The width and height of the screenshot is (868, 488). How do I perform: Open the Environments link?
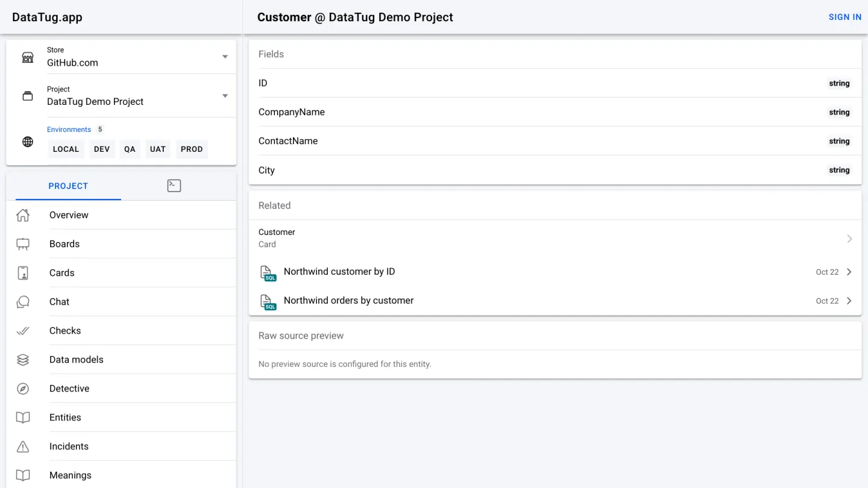coord(69,130)
